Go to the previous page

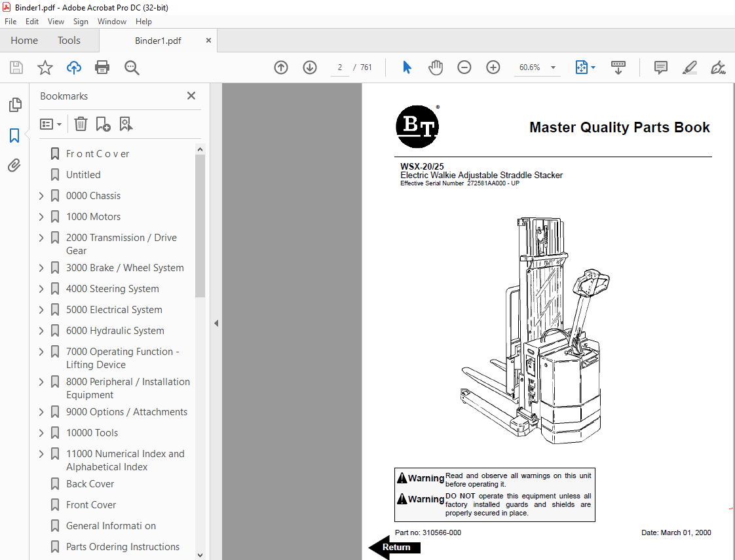click(281, 67)
